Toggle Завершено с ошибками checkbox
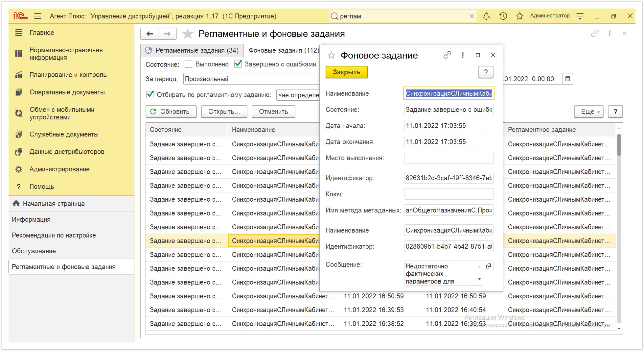The width and height of the screenshot is (644, 351). pos(238,64)
